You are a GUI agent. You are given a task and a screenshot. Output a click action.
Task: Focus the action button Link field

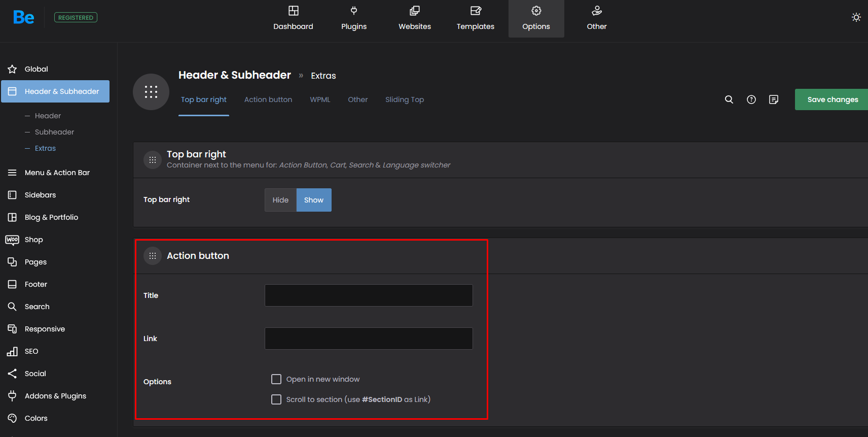[x=369, y=339]
